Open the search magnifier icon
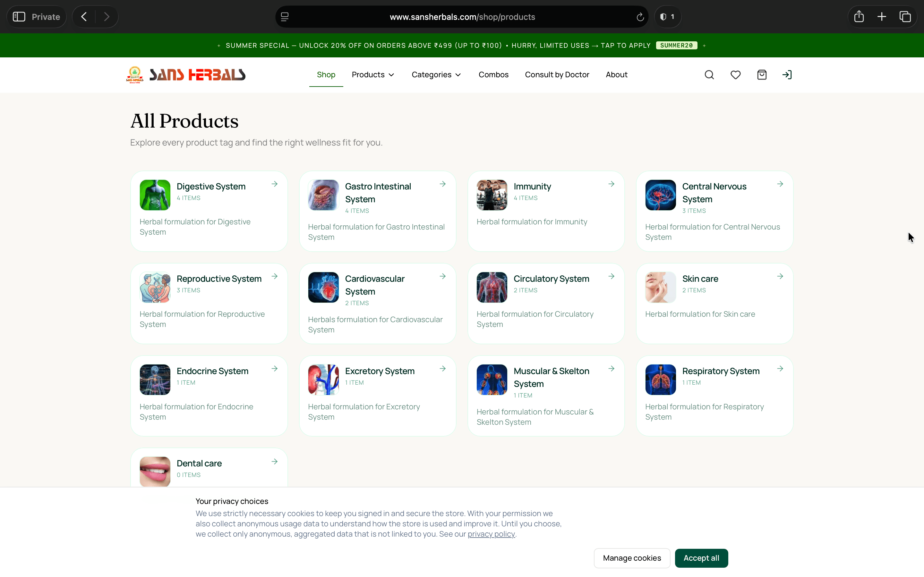 (709, 75)
